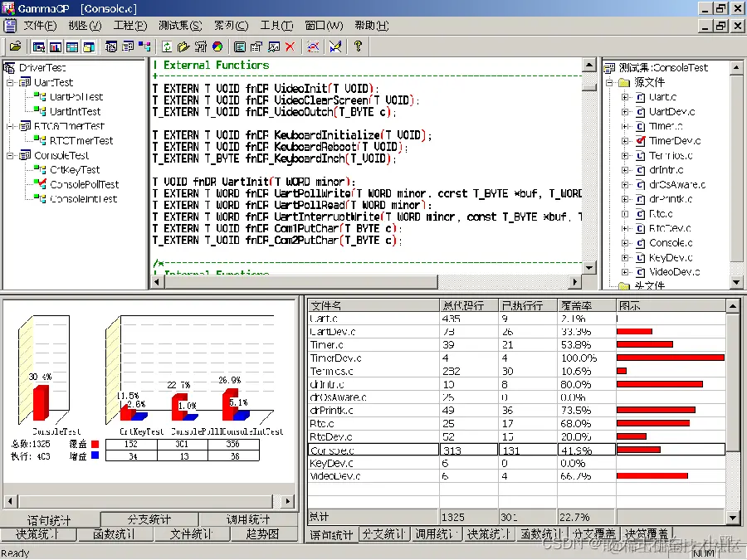Screen dimensions: 747x560
Task: Select the TimerDev.c row in coverage table
Action: [516, 358]
